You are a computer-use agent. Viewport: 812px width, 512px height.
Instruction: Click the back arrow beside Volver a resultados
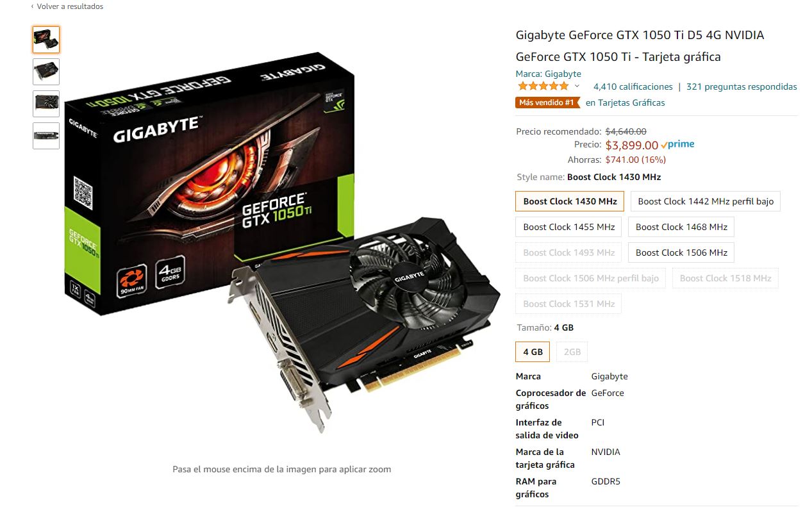coord(33,6)
